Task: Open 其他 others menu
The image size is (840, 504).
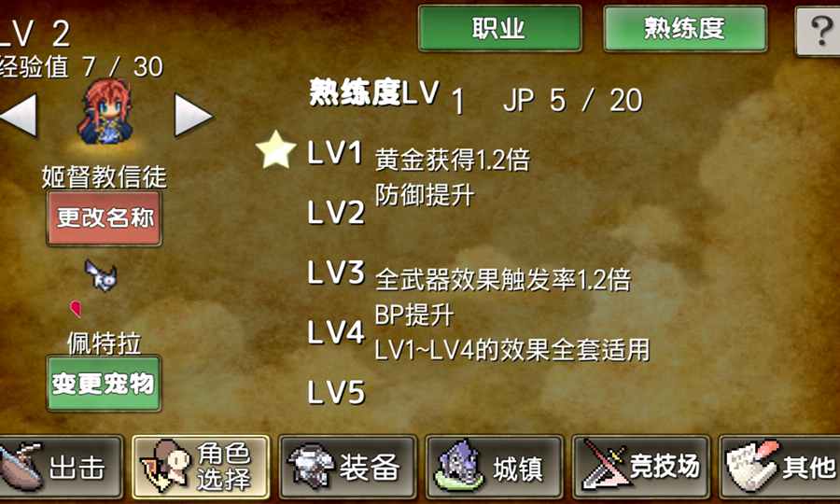Action: [779, 467]
